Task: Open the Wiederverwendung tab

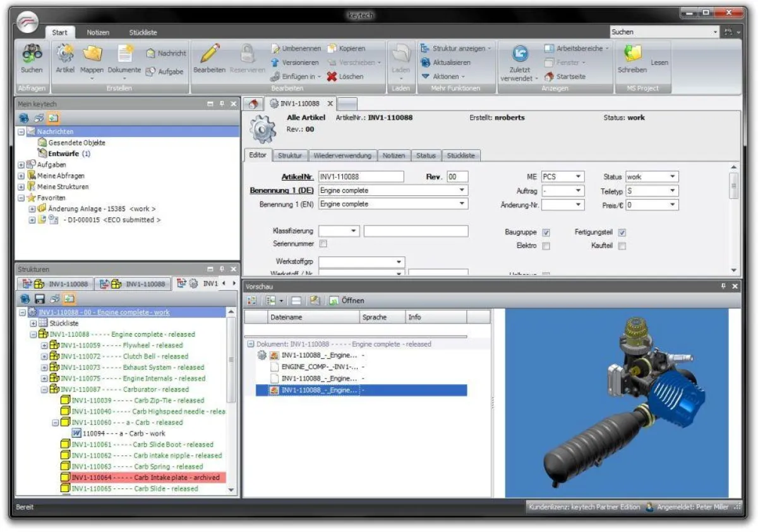Action: pos(343,155)
